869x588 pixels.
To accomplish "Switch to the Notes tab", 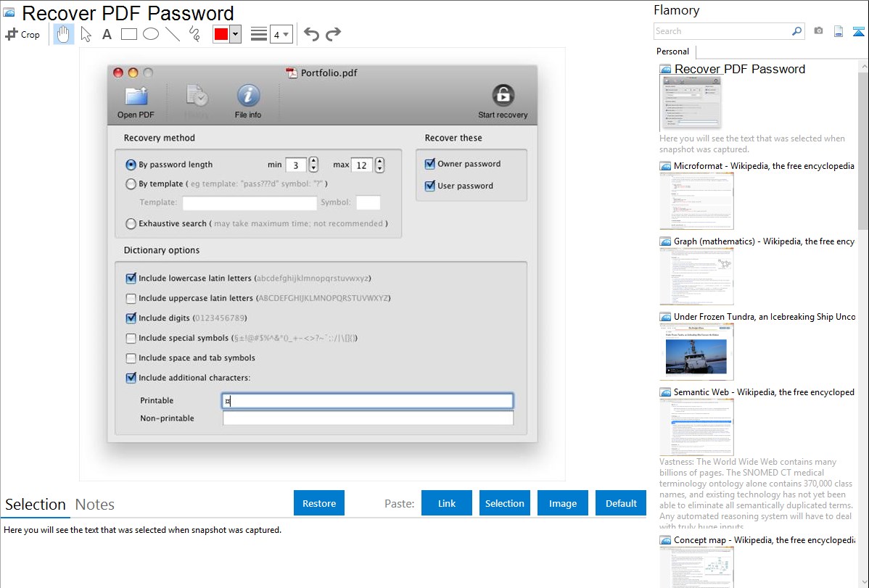I will (x=95, y=505).
